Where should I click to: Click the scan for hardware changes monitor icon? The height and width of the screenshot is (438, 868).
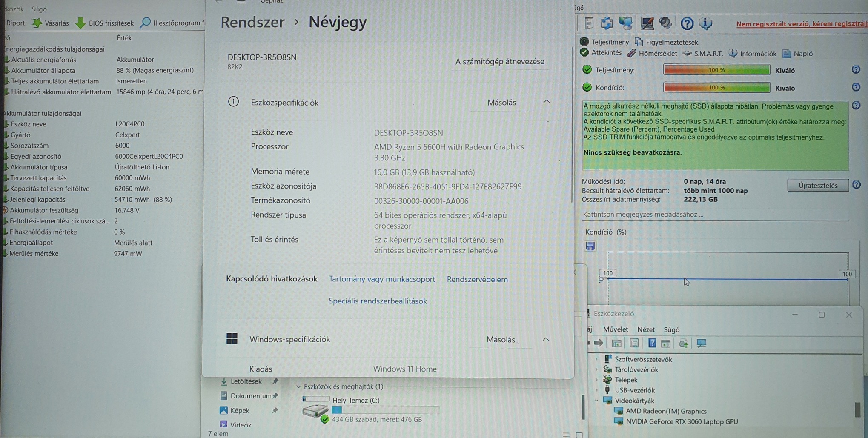[x=702, y=343]
